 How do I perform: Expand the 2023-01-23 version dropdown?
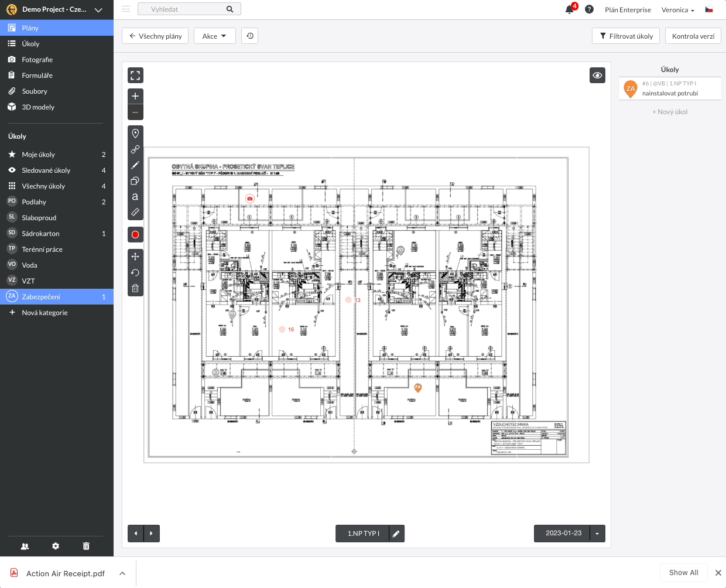click(x=597, y=534)
